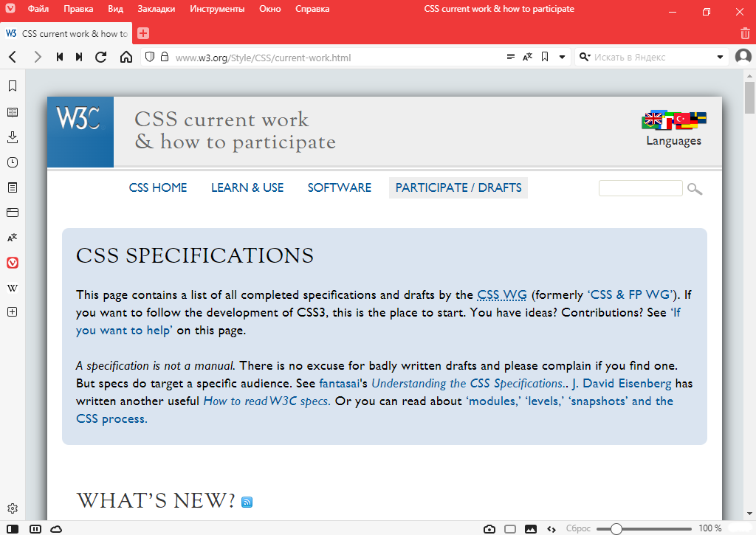Open the Notes panel in sidebar
This screenshot has height=535, width=756.
point(13,187)
